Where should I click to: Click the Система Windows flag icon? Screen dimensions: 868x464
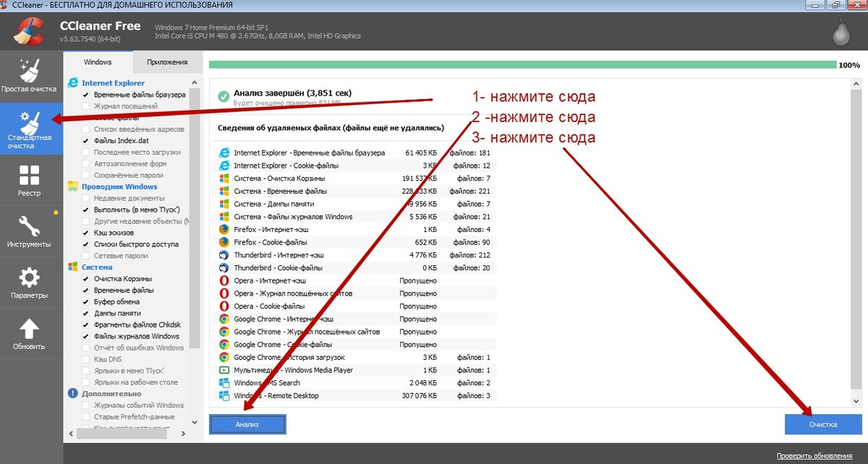72,267
